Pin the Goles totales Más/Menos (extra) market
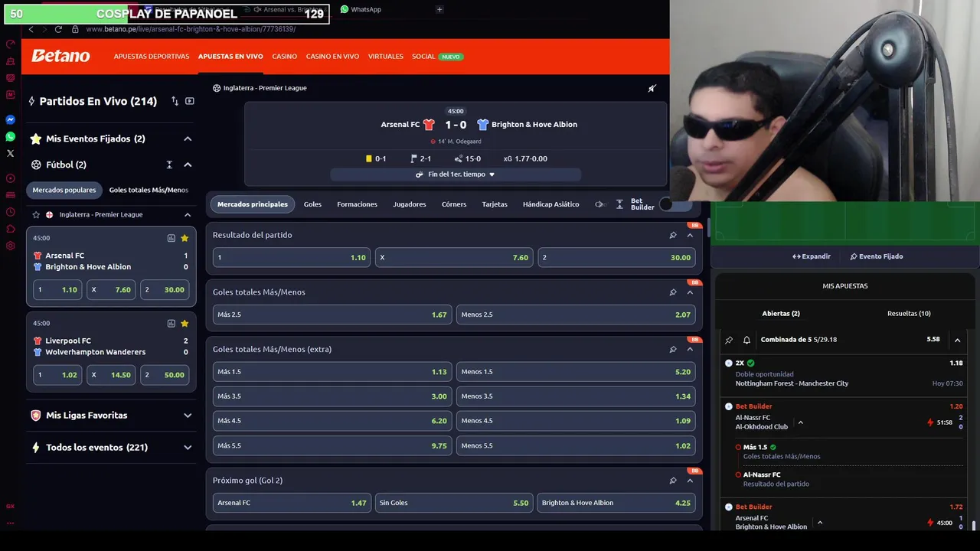This screenshot has width=980, height=551. 673,349
